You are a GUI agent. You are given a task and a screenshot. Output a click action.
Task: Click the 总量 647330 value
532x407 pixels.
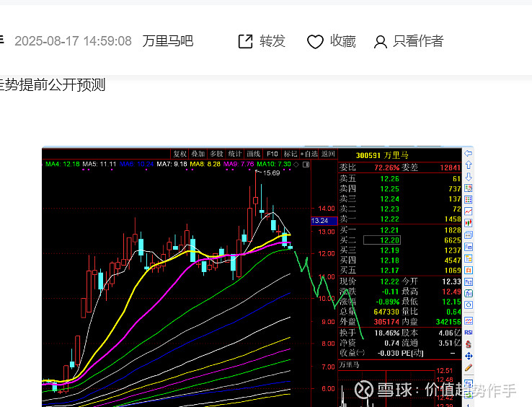click(386, 312)
